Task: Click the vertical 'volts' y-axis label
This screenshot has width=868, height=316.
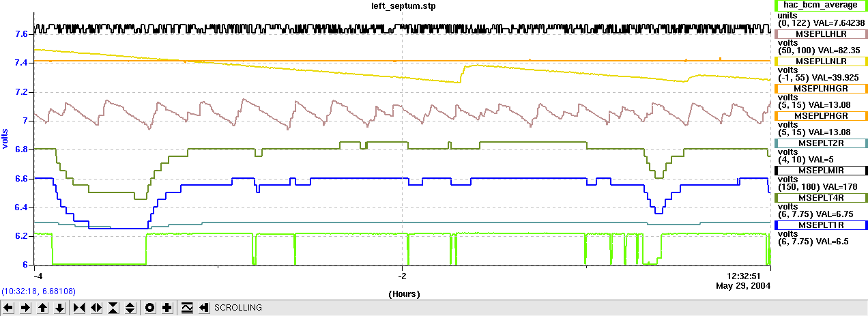Action: (6, 139)
